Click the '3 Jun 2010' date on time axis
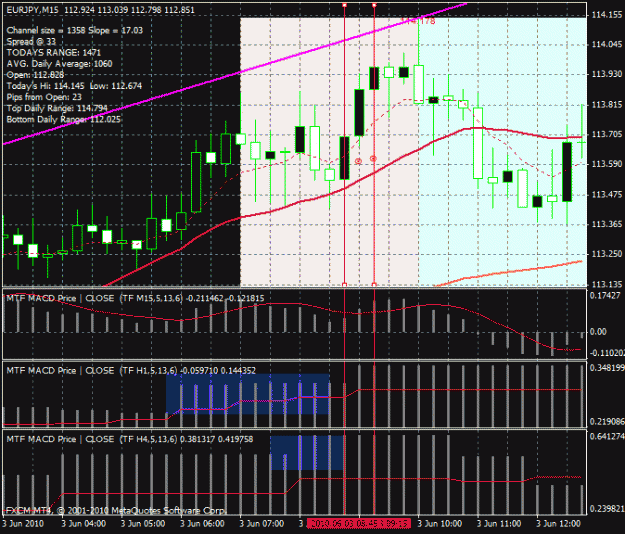The height and width of the screenshot is (534, 625). point(23,524)
